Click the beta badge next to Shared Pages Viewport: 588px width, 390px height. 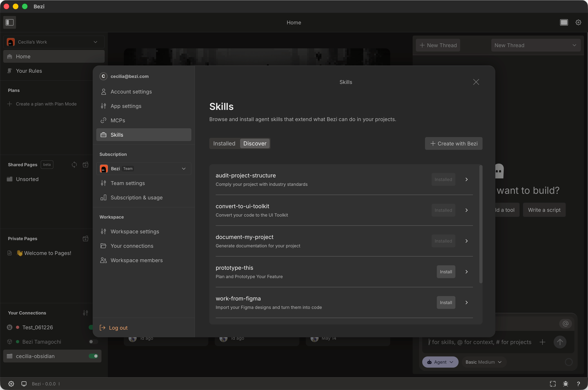[x=47, y=164]
